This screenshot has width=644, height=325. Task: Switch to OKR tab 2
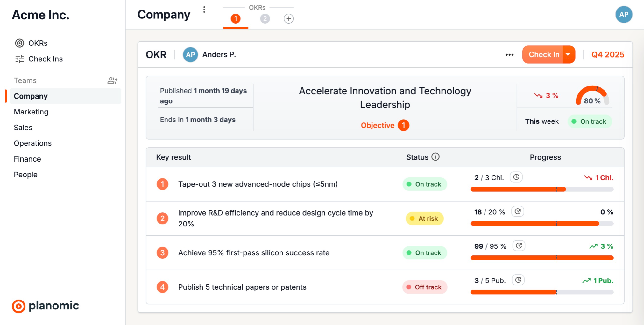(x=265, y=19)
